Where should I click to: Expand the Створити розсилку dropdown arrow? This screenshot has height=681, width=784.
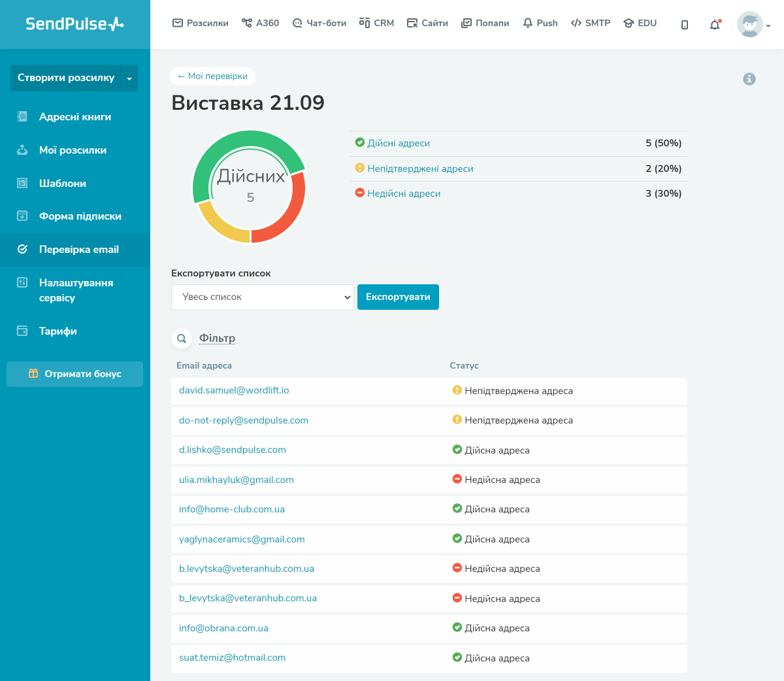129,78
